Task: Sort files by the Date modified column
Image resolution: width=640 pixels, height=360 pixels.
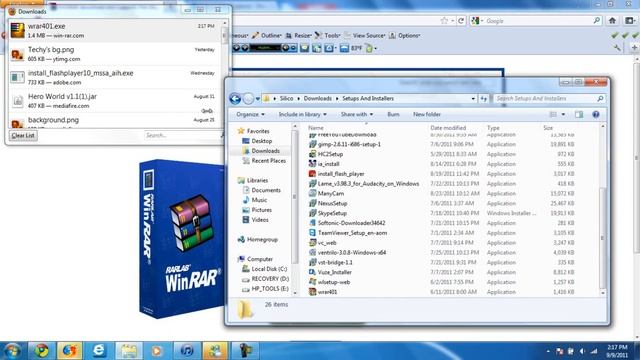Action: click(x=448, y=128)
